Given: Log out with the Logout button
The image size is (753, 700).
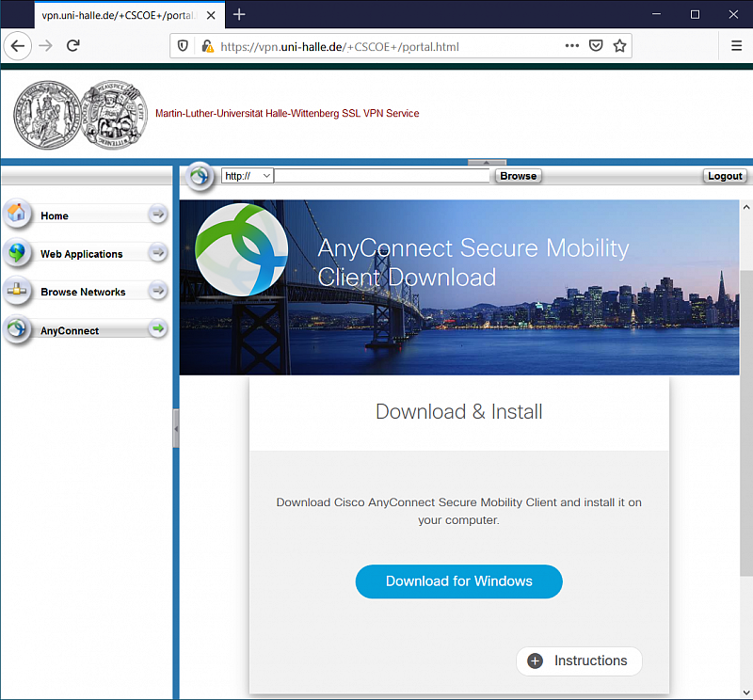Looking at the screenshot, I should pyautogui.click(x=725, y=176).
